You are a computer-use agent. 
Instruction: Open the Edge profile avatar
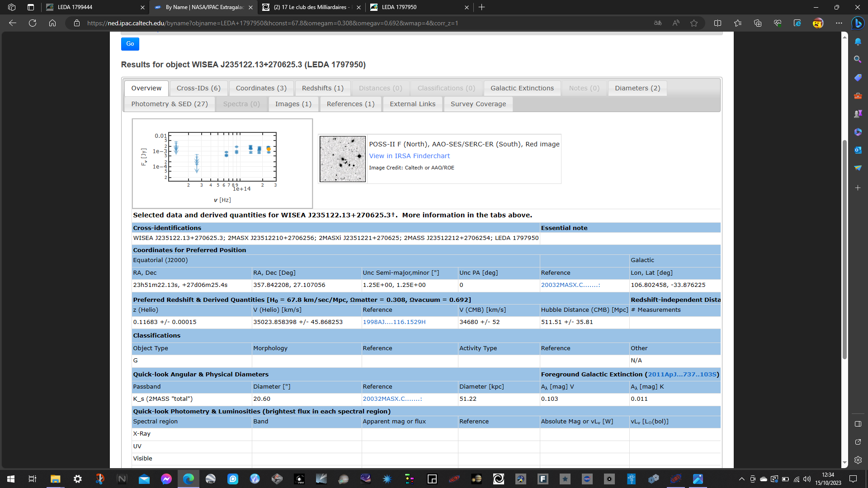click(x=818, y=23)
